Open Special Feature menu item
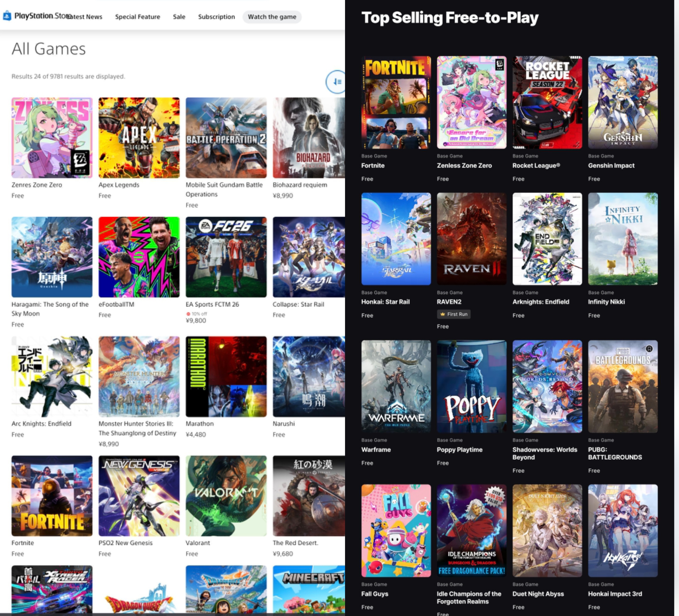Viewport: 679px width, 616px height. (x=138, y=17)
